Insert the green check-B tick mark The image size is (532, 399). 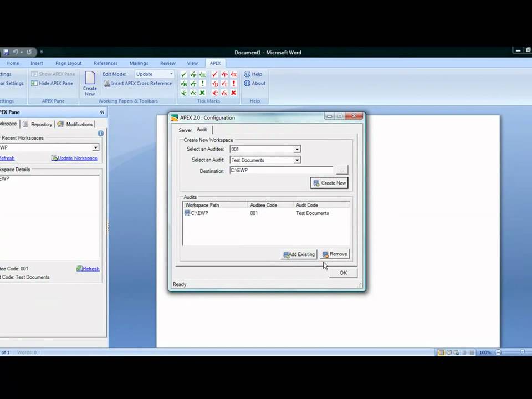click(184, 84)
